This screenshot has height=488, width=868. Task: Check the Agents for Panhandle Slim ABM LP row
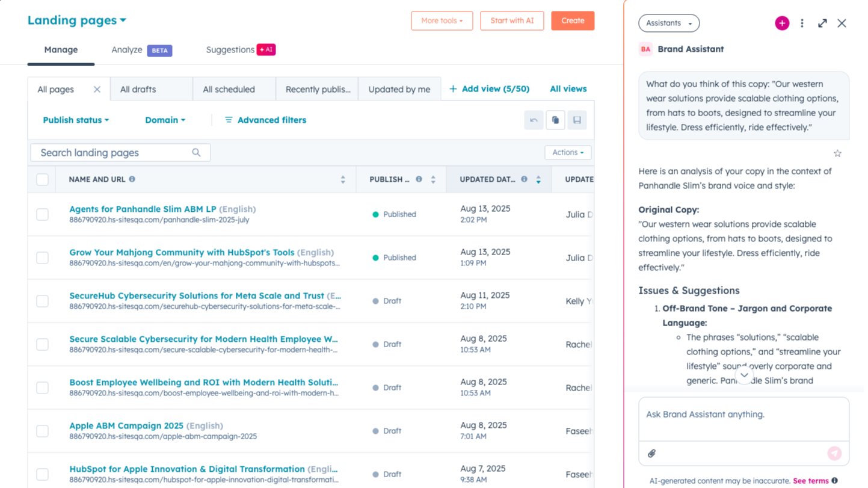click(x=42, y=214)
